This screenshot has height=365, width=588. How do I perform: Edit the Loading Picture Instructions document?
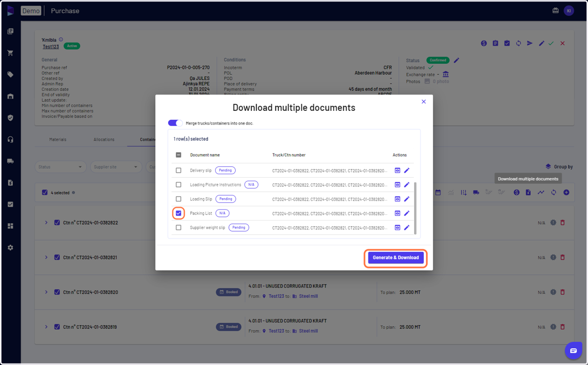407,185
